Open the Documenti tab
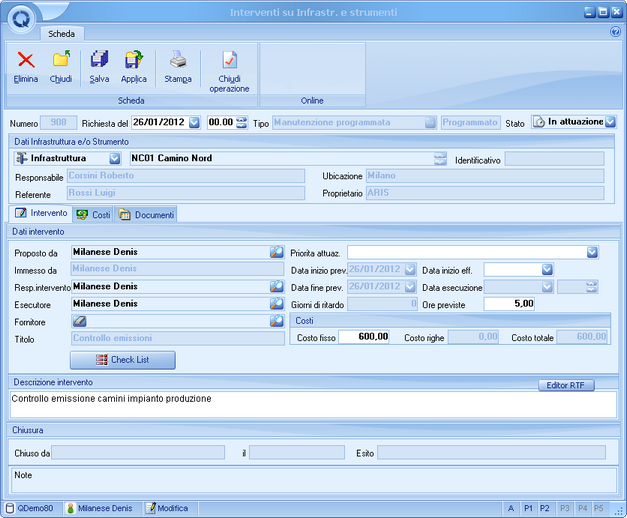Viewport: 627px width, 518px height. pos(146,214)
